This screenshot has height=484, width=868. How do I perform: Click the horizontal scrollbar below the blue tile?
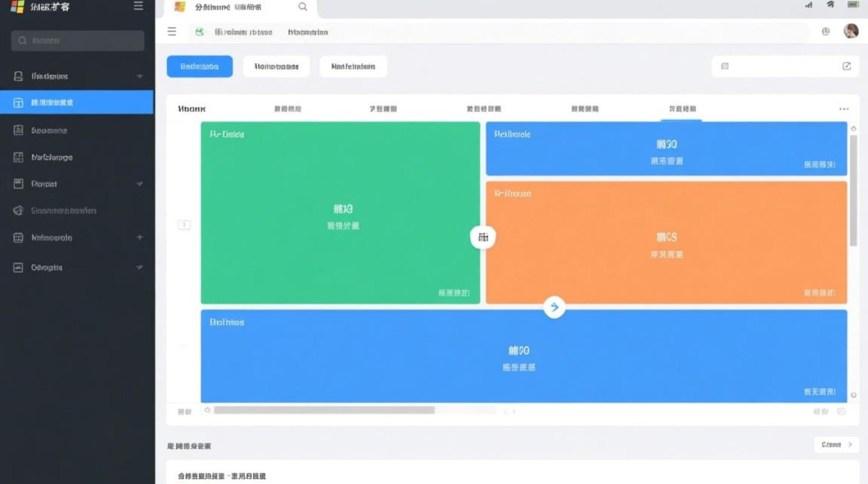coord(324,410)
